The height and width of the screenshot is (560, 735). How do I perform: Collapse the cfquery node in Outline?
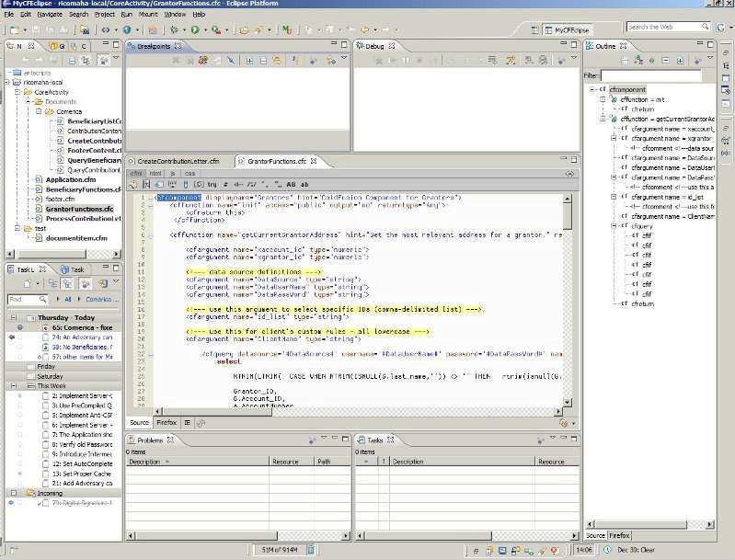[x=614, y=226]
